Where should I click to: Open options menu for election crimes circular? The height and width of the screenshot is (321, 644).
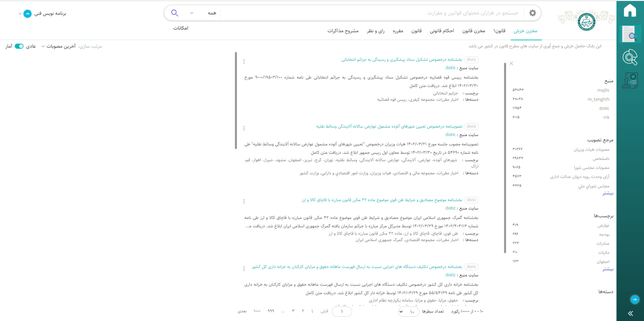point(244,61)
